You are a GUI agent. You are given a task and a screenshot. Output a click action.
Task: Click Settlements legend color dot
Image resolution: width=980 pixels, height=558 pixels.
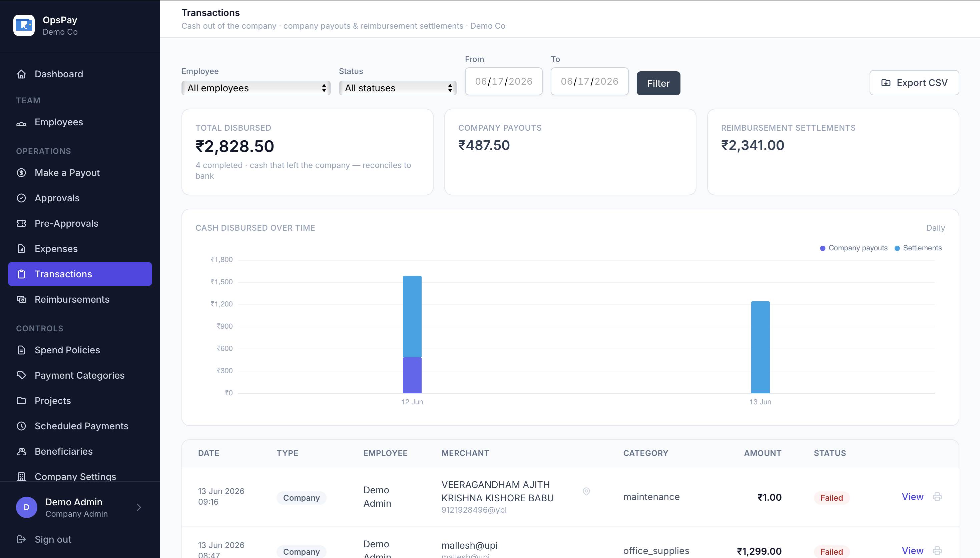click(897, 248)
